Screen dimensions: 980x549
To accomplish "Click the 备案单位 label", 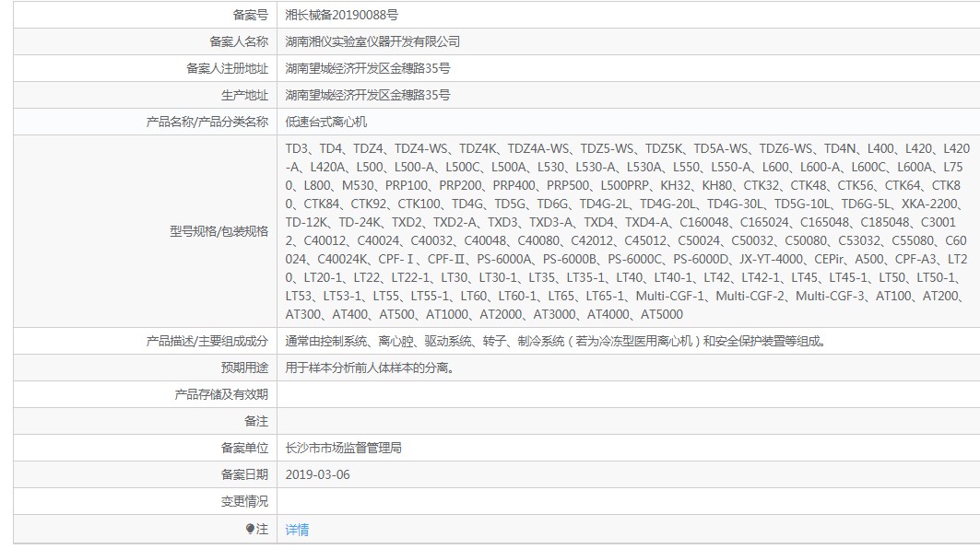I will 245,449.
